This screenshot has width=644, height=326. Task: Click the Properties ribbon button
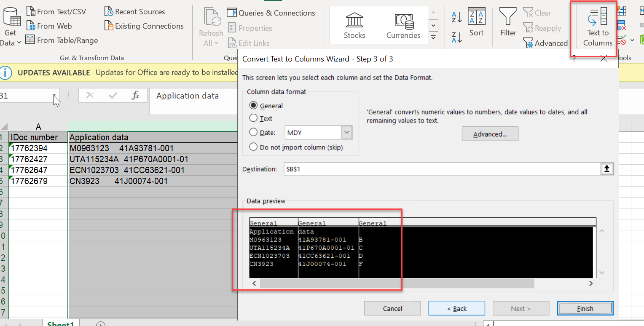[250, 28]
